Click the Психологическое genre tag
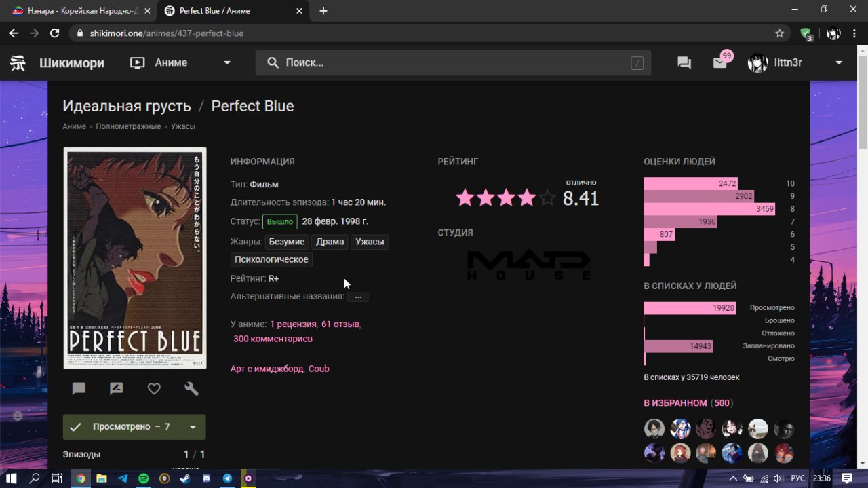868x488 pixels. pyautogui.click(x=271, y=259)
